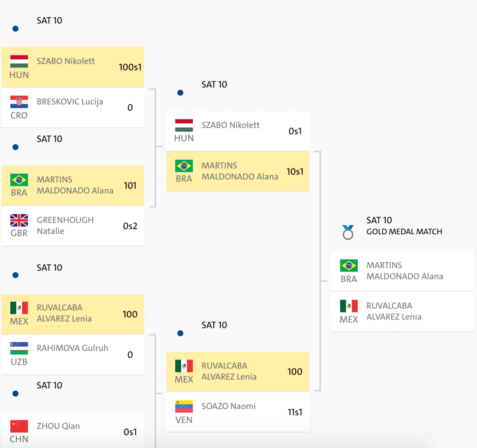Click GREENHOUGH Natalie's 0s2 score
477x448 pixels.
[x=130, y=226]
